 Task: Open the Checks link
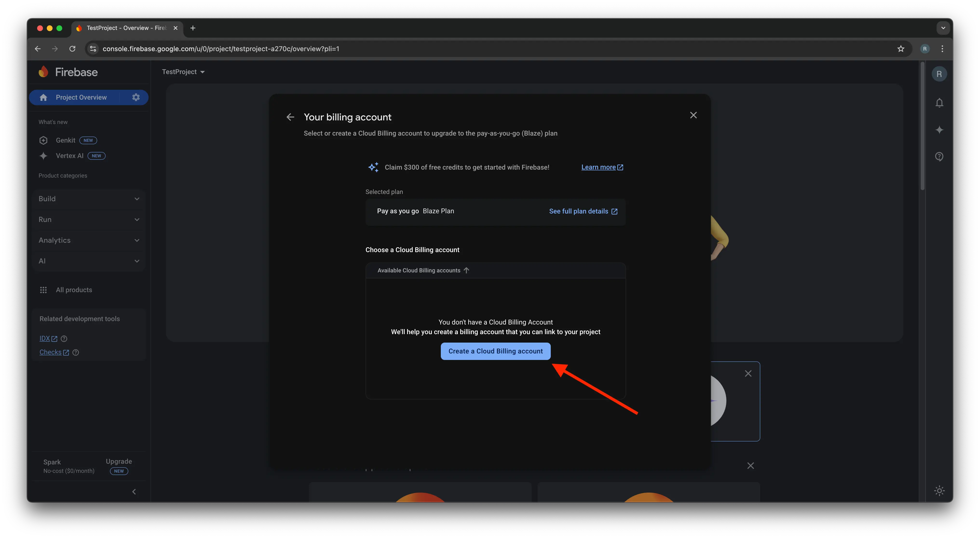(54, 352)
